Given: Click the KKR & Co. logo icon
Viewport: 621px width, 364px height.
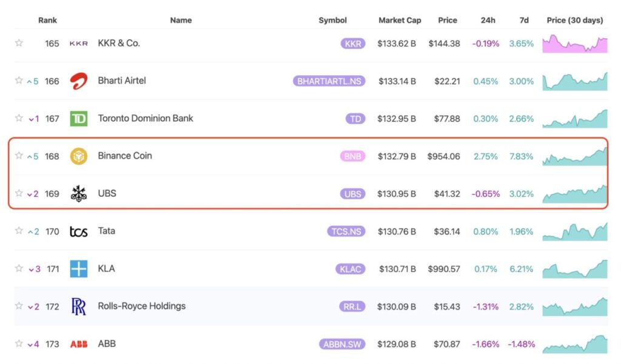Looking at the screenshot, I should [x=79, y=44].
